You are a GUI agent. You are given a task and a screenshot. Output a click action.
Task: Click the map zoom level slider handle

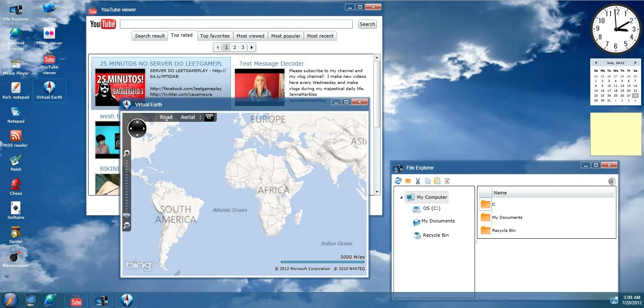point(126,215)
